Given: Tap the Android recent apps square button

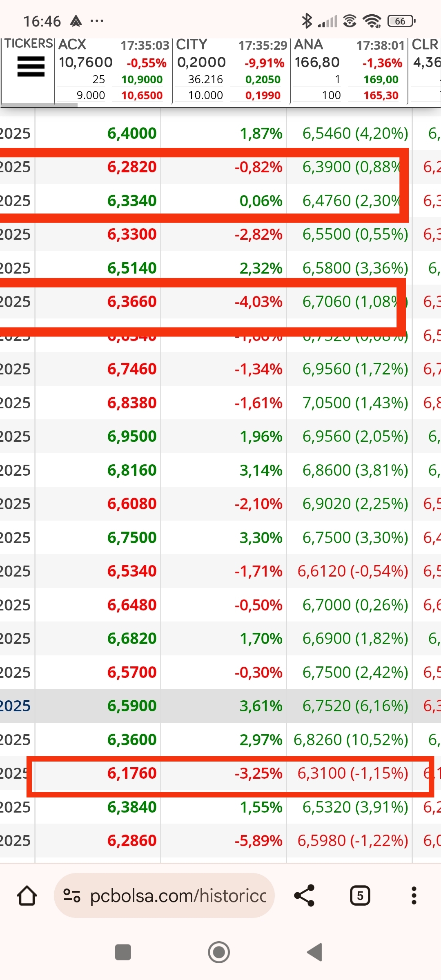Looking at the screenshot, I should click(123, 952).
